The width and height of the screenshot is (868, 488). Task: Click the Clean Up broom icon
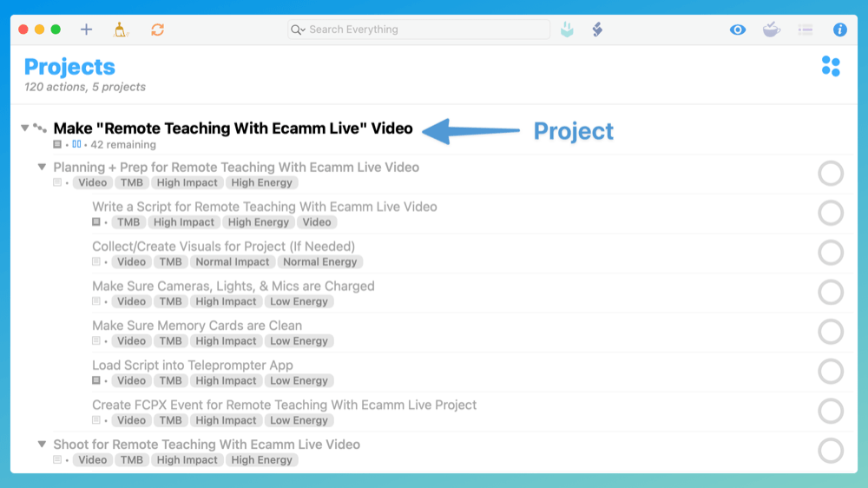[x=120, y=30]
